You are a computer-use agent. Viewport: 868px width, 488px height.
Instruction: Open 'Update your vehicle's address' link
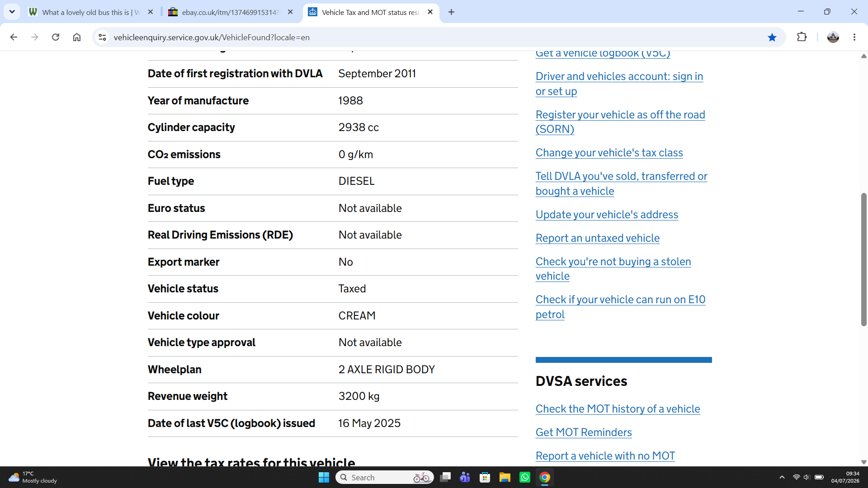tap(607, 215)
